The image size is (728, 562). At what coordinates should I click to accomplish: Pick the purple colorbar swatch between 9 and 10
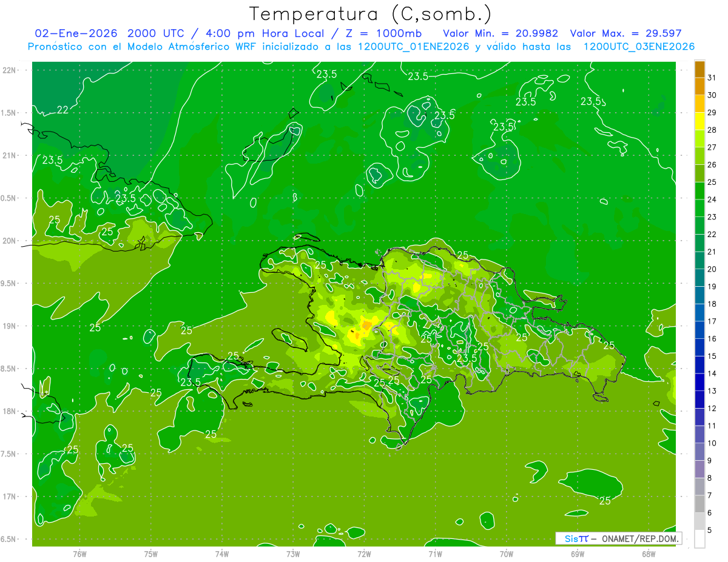point(700,452)
